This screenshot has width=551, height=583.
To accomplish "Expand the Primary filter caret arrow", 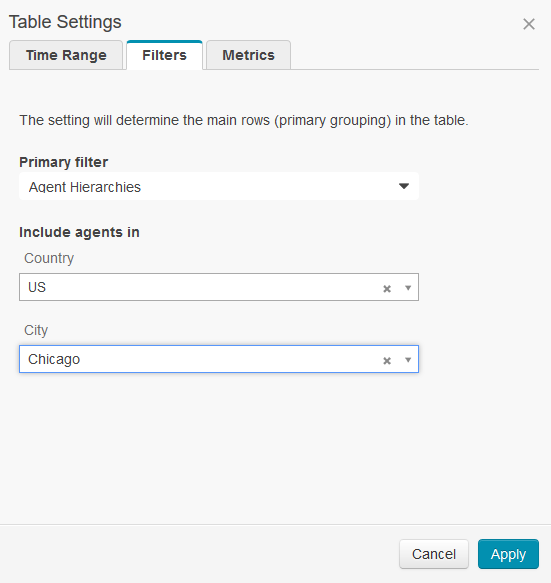I will (404, 186).
